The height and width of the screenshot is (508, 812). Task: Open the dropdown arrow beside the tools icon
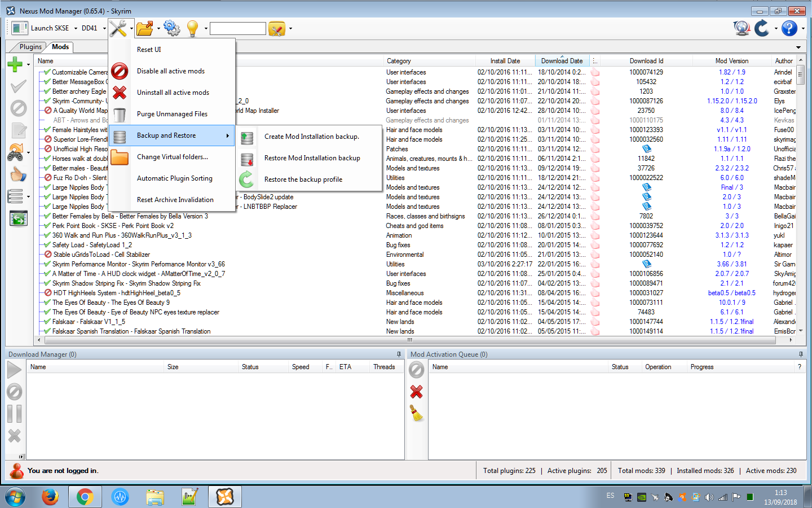[131, 28]
